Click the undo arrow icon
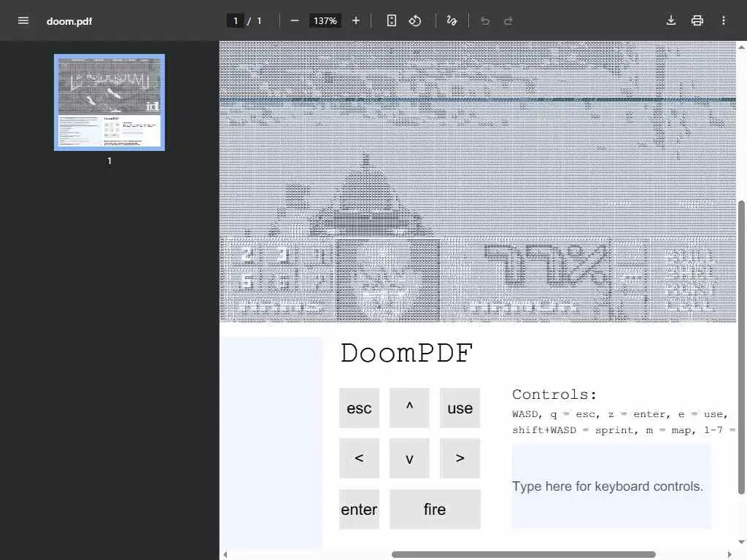Screen dimensions: 747x560 (485, 20)
